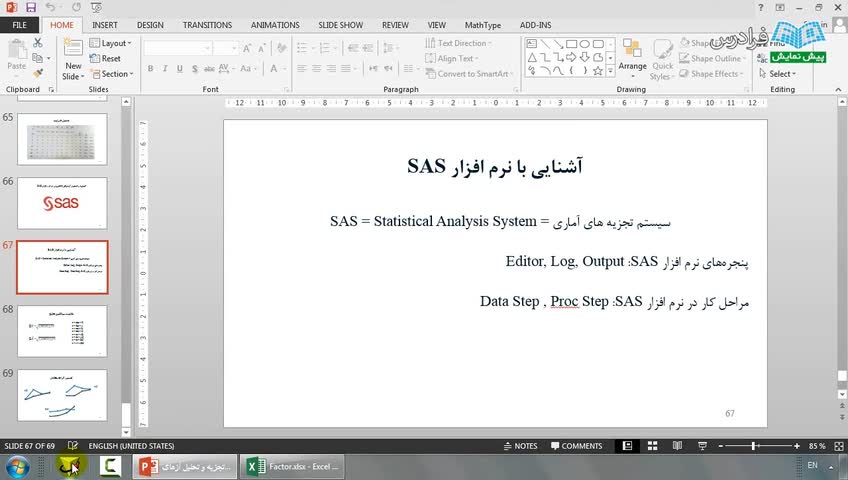The image size is (848, 480).
Task: Open the Windows Start button
Action: pos(17,466)
